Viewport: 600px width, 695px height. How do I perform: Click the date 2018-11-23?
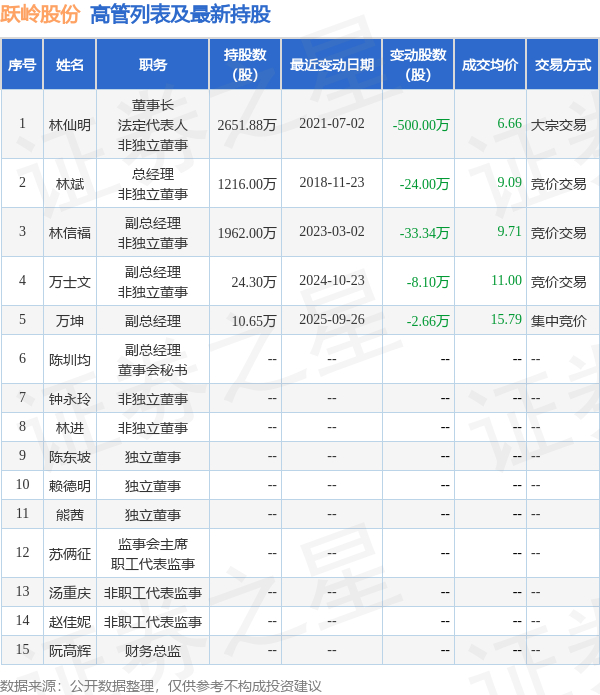tap(331, 182)
